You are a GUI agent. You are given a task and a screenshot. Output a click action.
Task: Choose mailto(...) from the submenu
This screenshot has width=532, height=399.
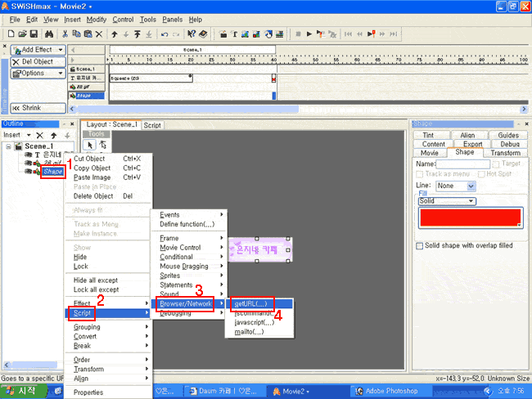pos(259,332)
